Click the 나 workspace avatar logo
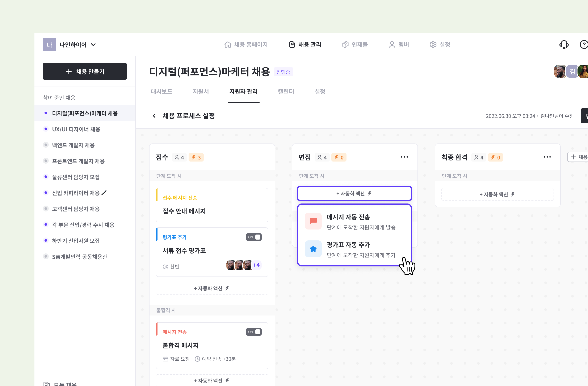Viewport: 588px width, 386px height. tap(49, 44)
